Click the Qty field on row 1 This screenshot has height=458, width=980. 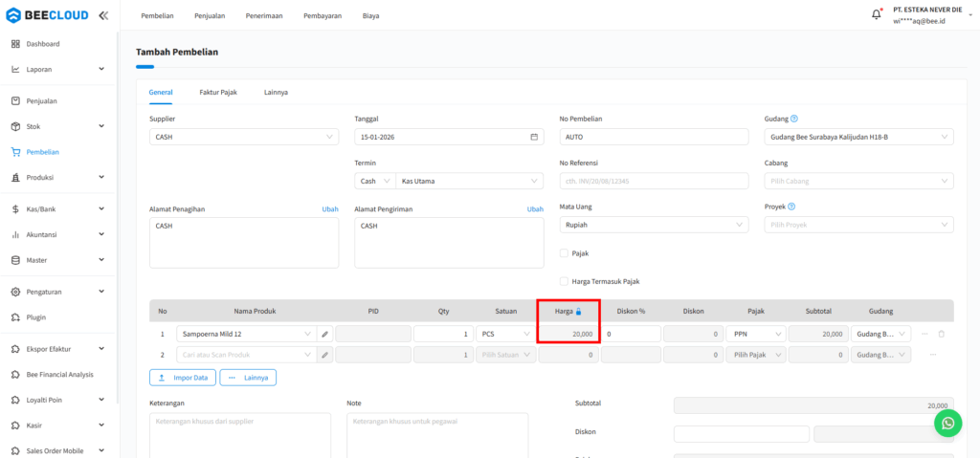coord(443,335)
